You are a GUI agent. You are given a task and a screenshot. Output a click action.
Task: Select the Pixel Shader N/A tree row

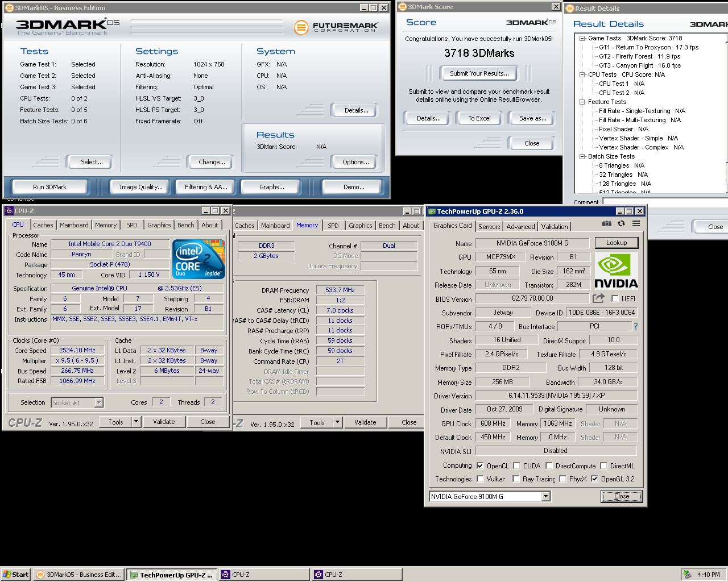point(623,129)
